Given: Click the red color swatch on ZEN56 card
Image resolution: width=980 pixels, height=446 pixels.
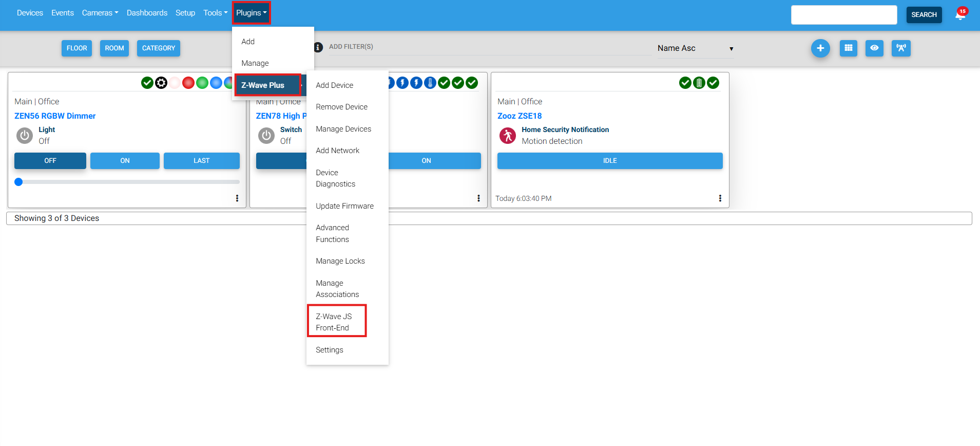Looking at the screenshot, I should (189, 83).
